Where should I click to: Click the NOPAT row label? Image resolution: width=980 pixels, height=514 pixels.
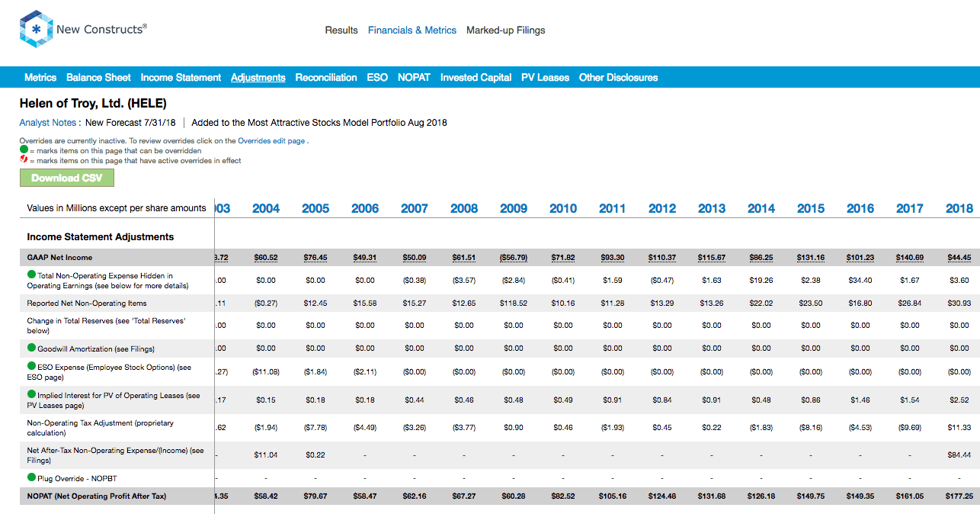coord(96,496)
